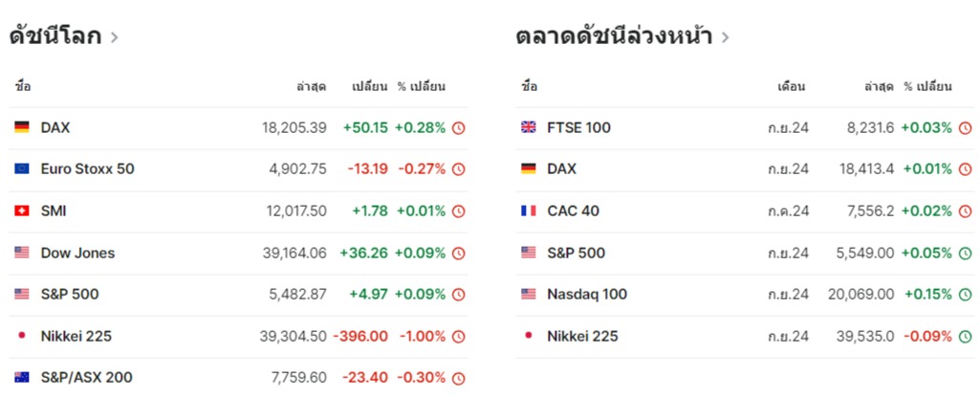Image resolution: width=980 pixels, height=398 pixels.
Task: Click the red clock icon in Euro Stoxx 50 row
Action: [459, 169]
